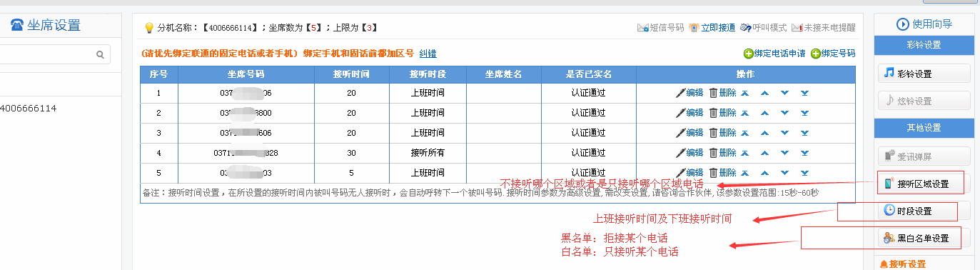Click 绑定号码 link with plus icon
Screen dimensions: 980x270
tap(833, 54)
